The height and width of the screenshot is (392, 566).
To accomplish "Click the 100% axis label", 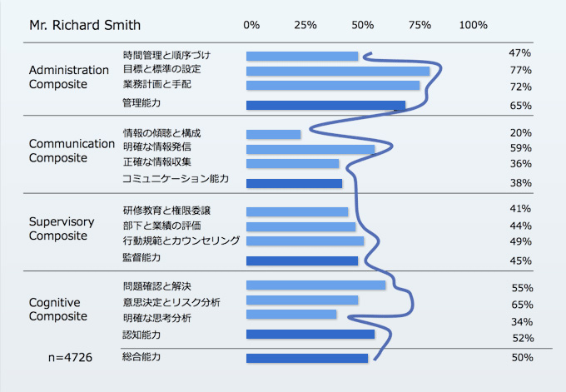I will tap(474, 25).
